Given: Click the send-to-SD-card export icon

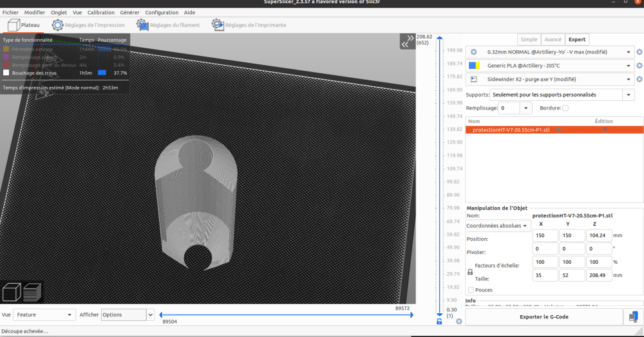Looking at the screenshot, I should [x=633, y=317].
